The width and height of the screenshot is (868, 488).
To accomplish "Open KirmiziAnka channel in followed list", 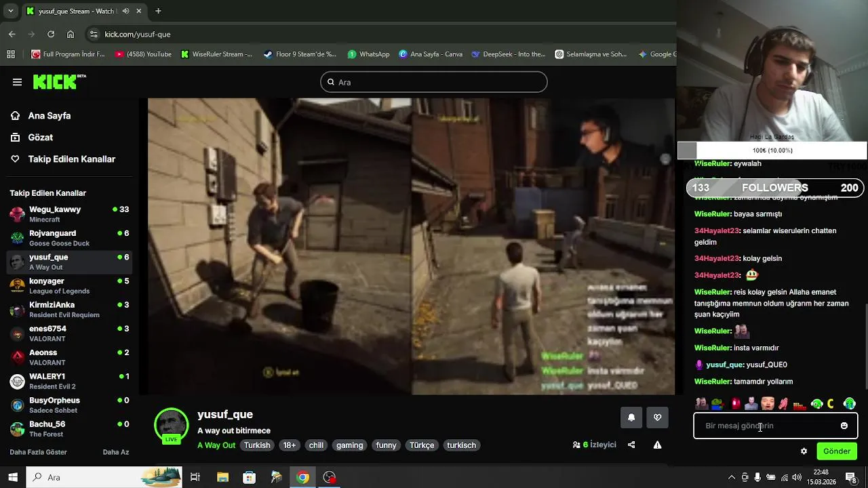I will [x=70, y=310].
